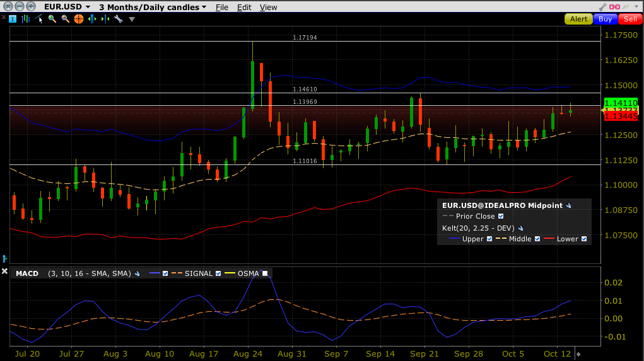
Task: Click the small wrench in title bar
Action: 602,7
